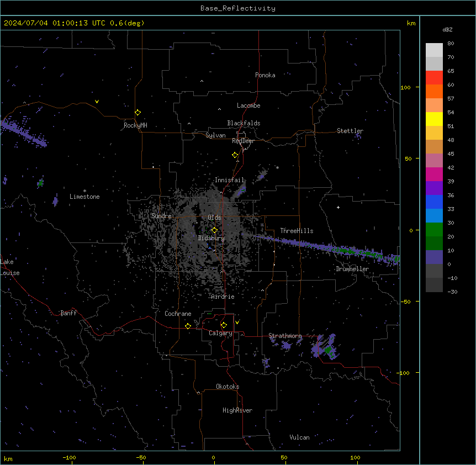Screen dimensions: 476x465
Task: Click the Lacombe town label
Action: (x=248, y=105)
